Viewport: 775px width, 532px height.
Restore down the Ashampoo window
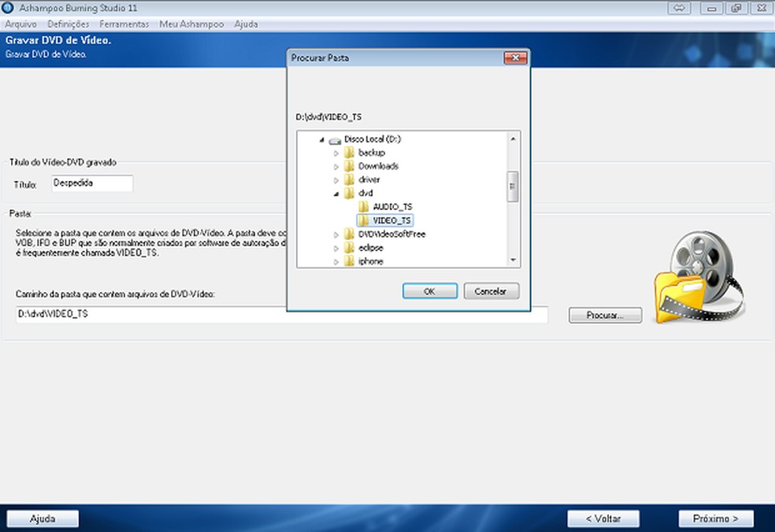click(x=736, y=8)
